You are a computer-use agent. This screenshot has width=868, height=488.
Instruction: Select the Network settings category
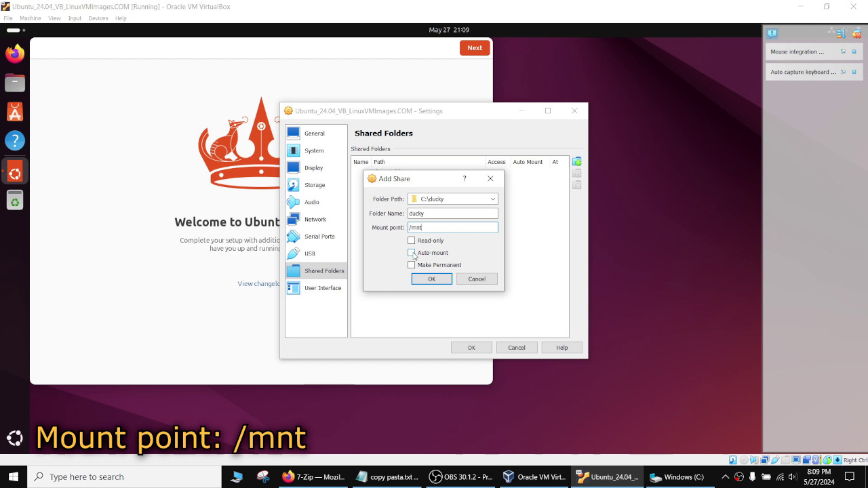(x=316, y=220)
